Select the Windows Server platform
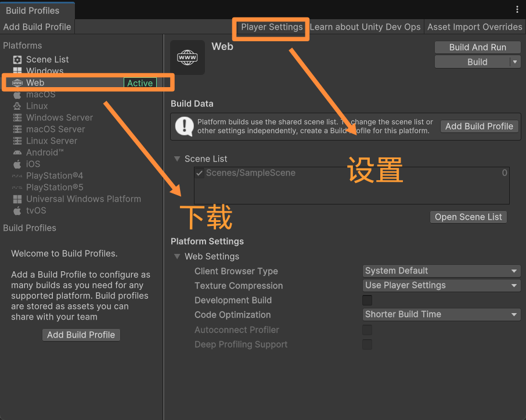 coord(82,118)
